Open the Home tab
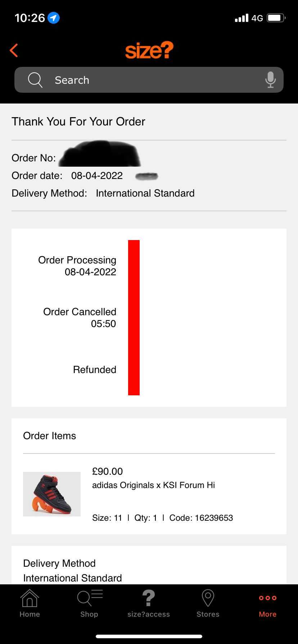The width and height of the screenshot is (298, 644). click(x=30, y=604)
